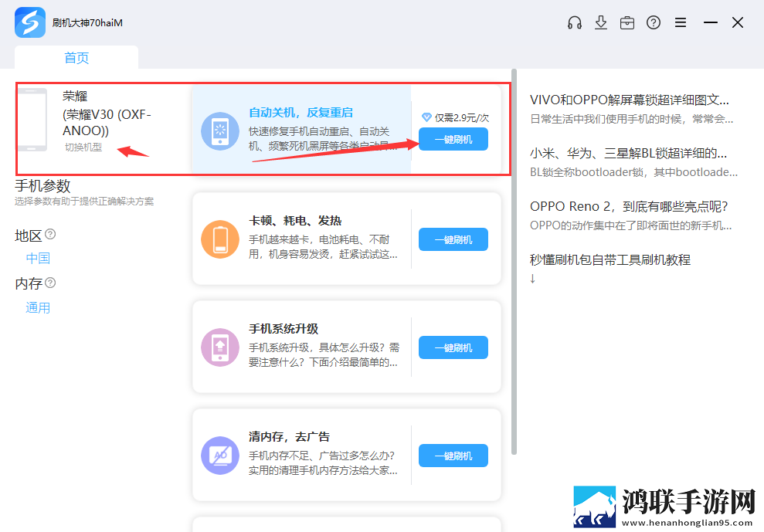Close the app window

coord(738,22)
